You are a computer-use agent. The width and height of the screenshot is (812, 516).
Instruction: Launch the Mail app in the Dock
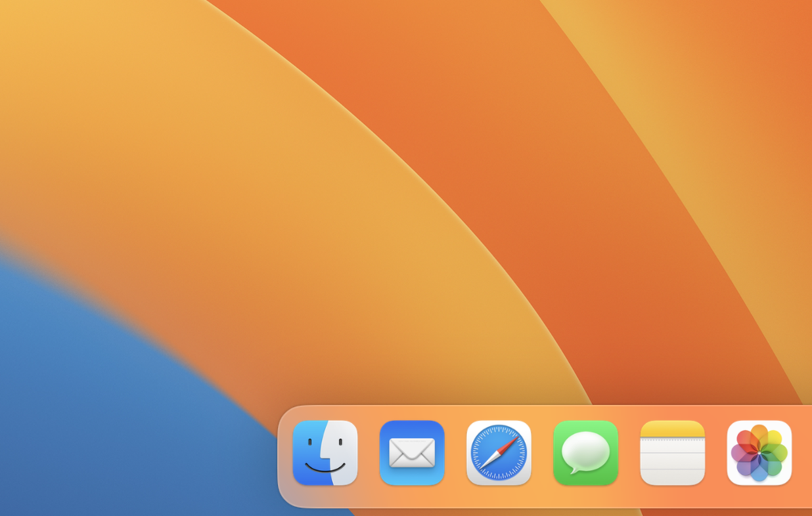(x=412, y=453)
